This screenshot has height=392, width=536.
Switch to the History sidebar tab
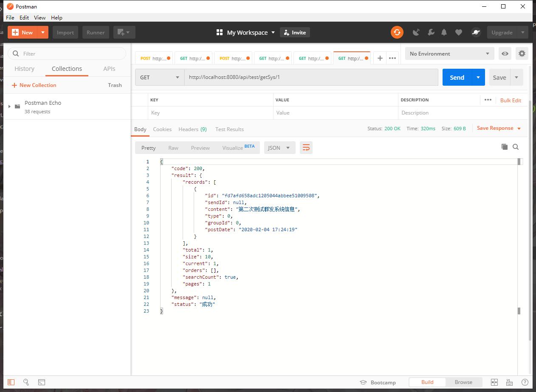[24, 69]
